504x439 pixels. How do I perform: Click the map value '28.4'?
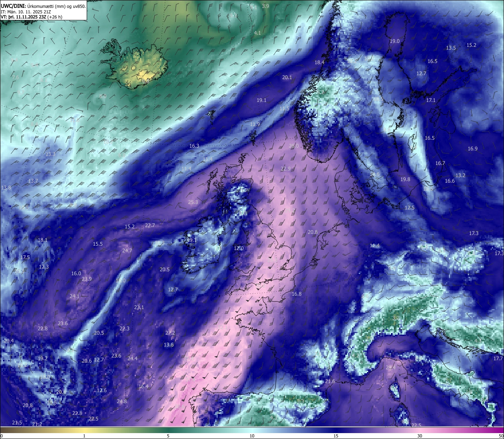390,367
